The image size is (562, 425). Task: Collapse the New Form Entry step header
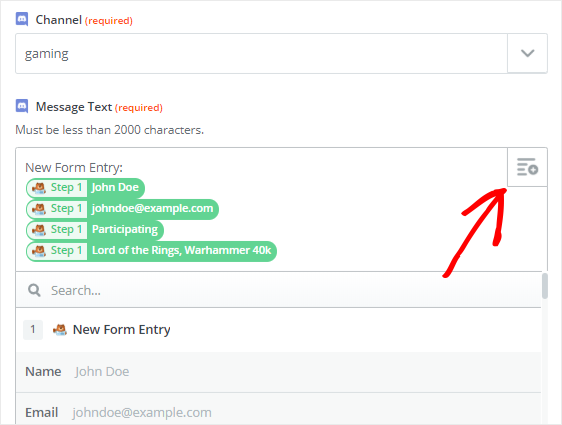coord(278,330)
